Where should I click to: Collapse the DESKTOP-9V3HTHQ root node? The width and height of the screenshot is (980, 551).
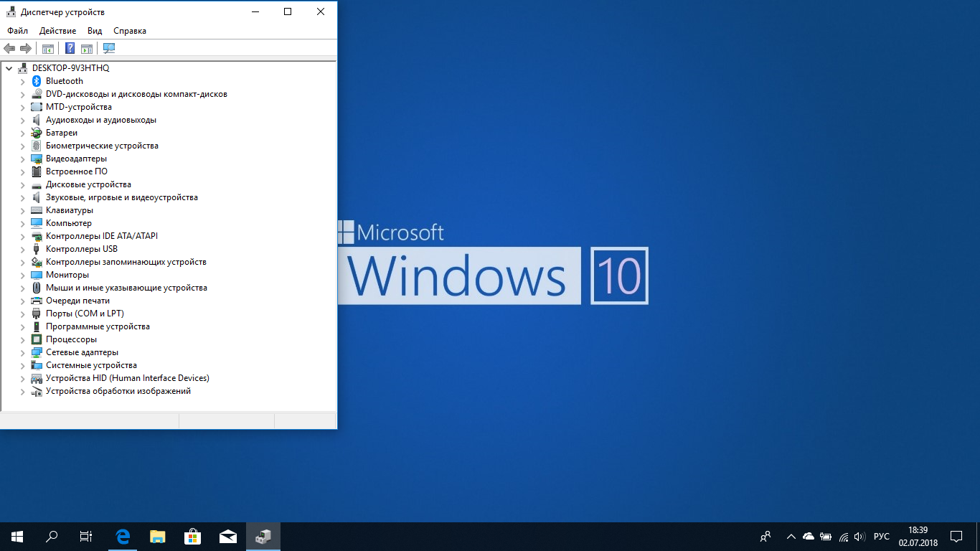coord(9,68)
